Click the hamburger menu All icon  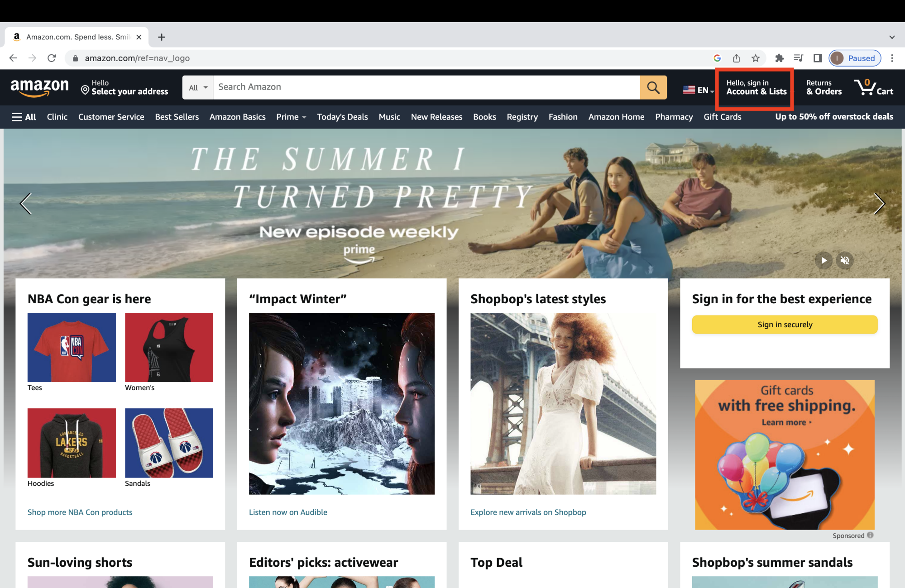point(23,117)
